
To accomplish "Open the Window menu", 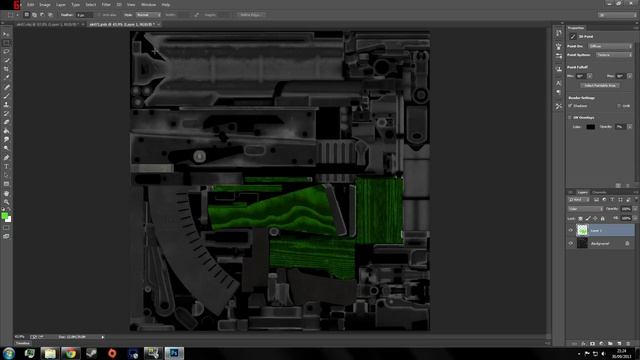I will coord(148,4).
